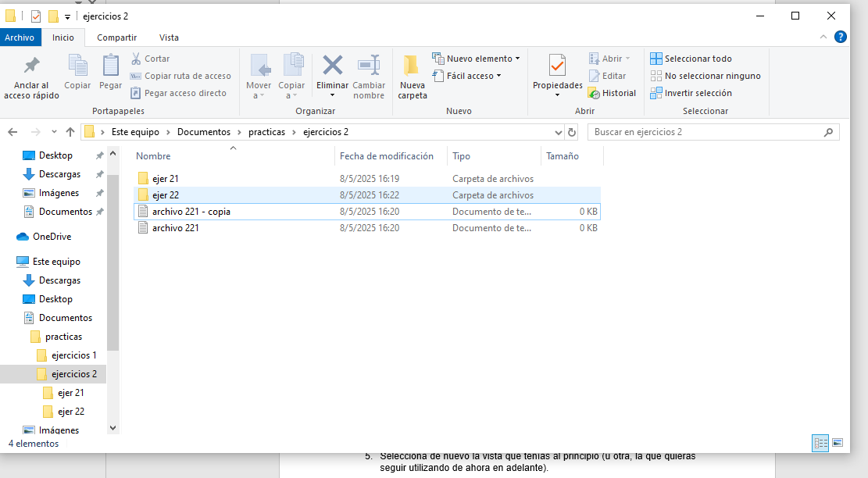
Task: Click the refresh button beside address bar
Action: tap(572, 132)
